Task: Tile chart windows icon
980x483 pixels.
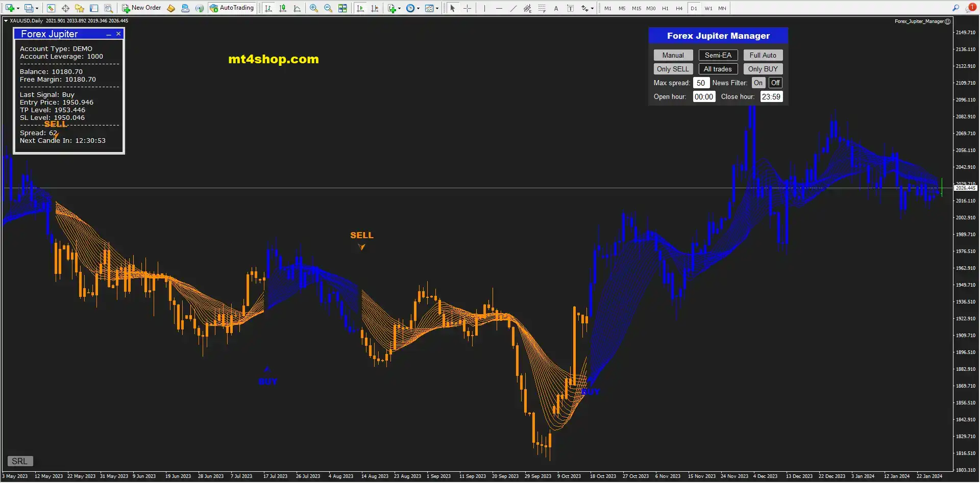Action: coord(342,8)
